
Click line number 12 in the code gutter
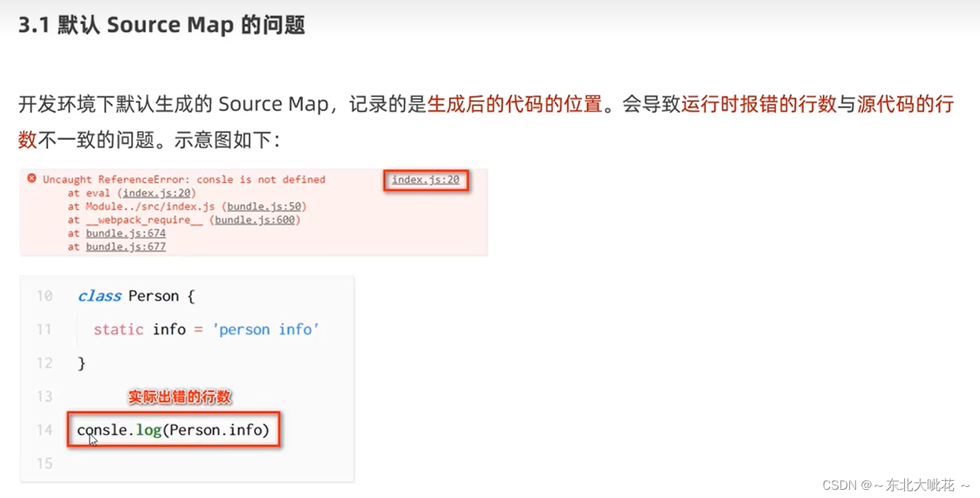tap(44, 363)
